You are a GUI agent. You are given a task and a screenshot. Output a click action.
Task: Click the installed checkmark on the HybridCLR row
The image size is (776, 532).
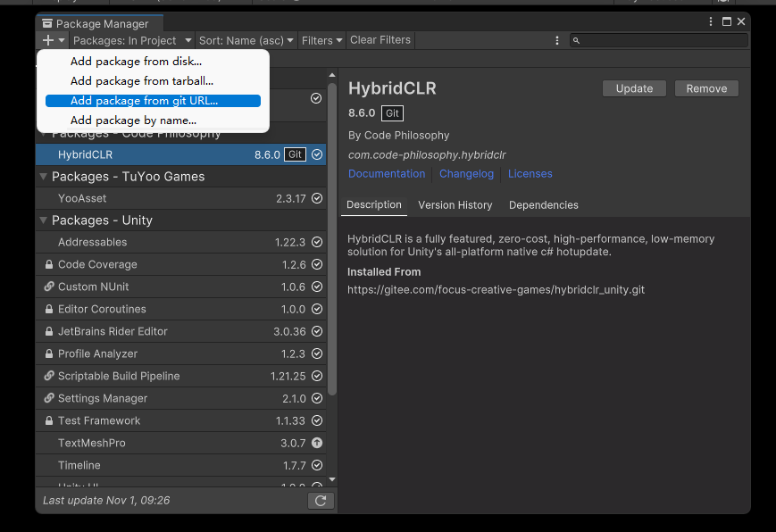pyautogui.click(x=317, y=154)
